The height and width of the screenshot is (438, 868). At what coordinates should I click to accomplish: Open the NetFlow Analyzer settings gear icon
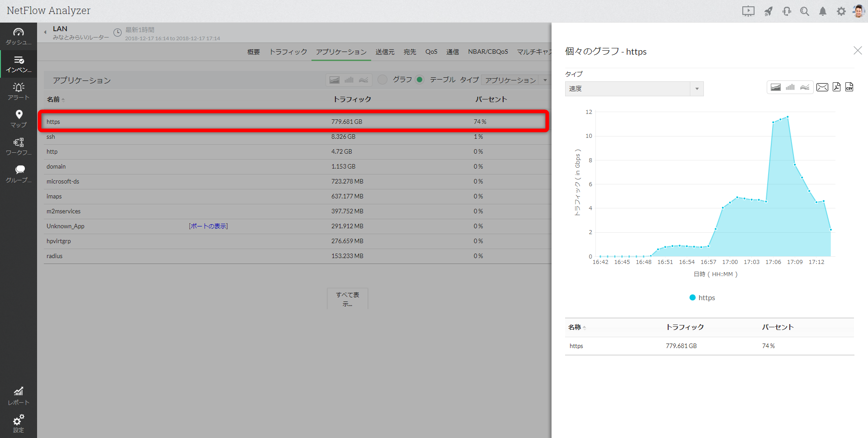point(841,11)
